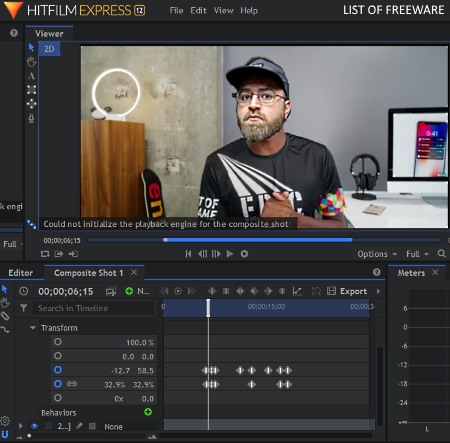
Task: Toggle keyframe at current time
Action: click(178, 291)
